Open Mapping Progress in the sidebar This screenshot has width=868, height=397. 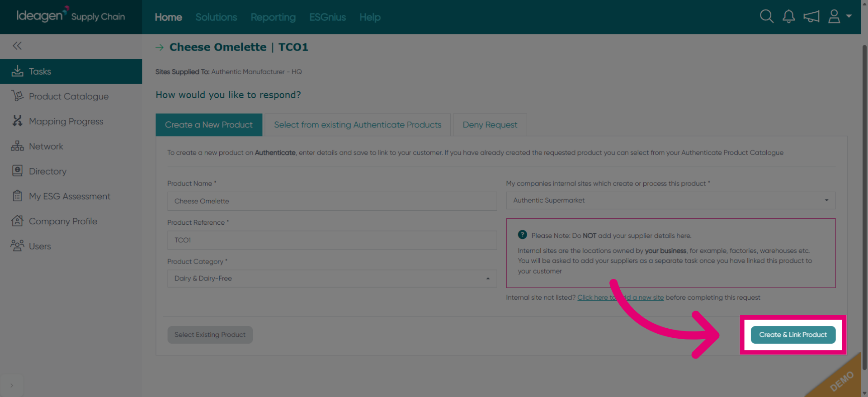pyautogui.click(x=71, y=121)
